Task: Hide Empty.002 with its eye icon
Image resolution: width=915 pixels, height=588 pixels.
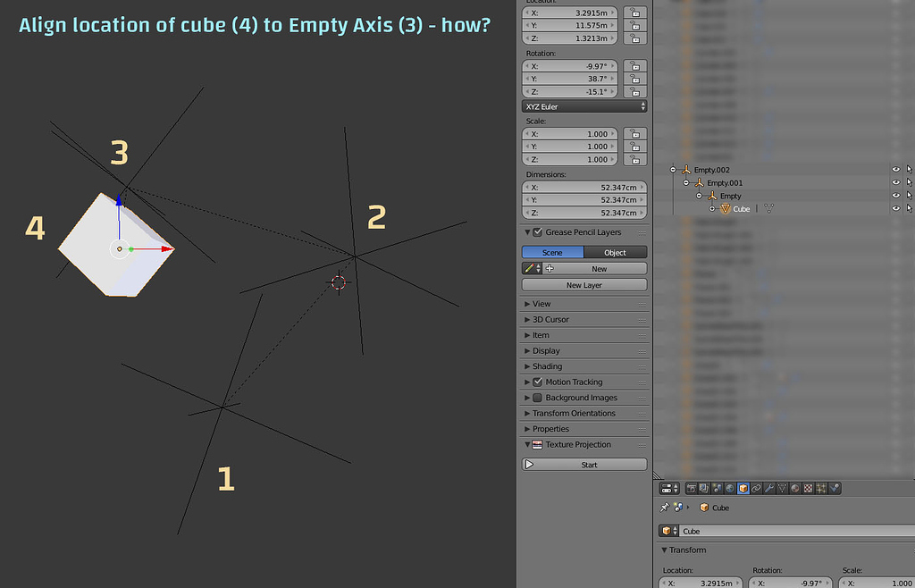Action: (x=895, y=170)
